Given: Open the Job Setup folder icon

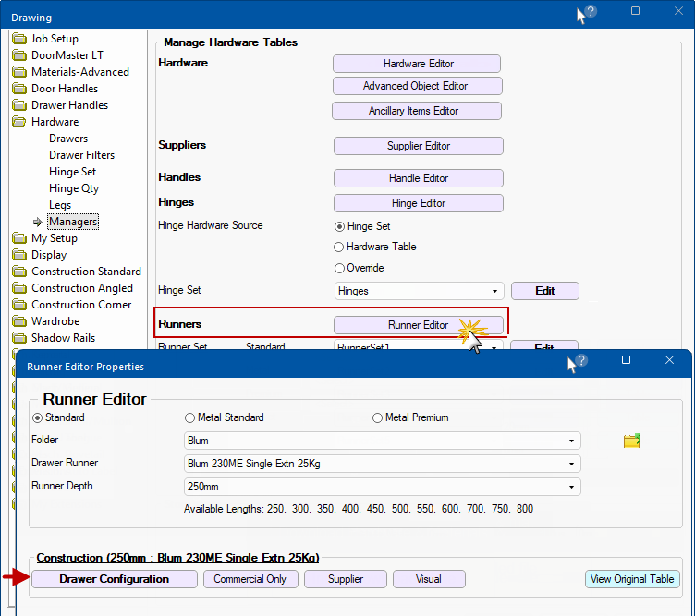Looking at the screenshot, I should click(x=19, y=39).
